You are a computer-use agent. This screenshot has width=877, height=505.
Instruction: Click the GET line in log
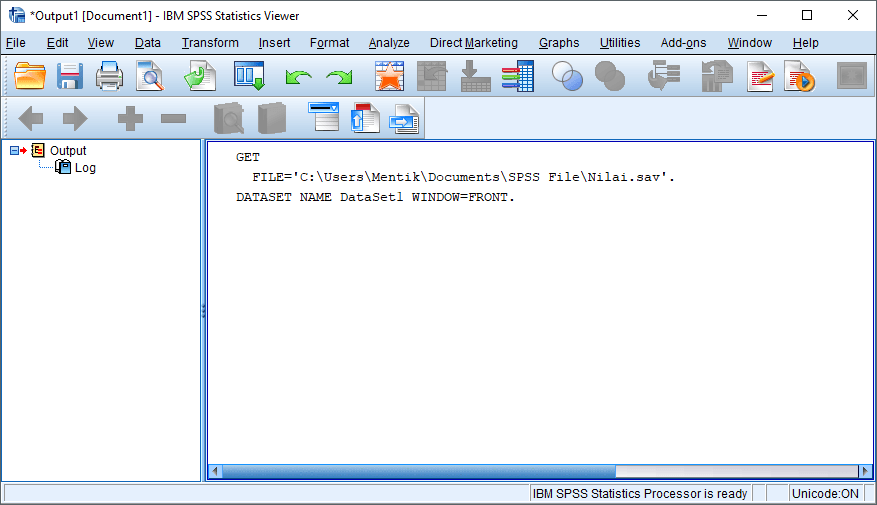point(248,157)
